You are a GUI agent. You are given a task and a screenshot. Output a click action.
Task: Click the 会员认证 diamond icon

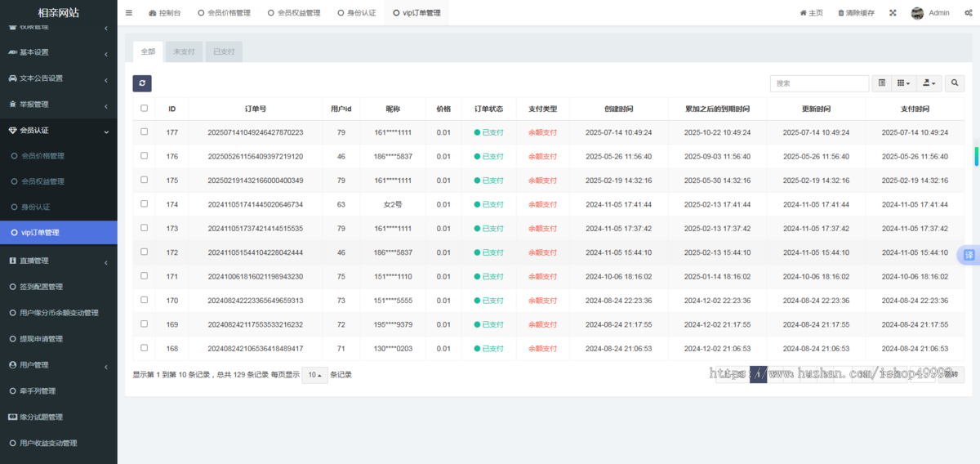(x=12, y=130)
